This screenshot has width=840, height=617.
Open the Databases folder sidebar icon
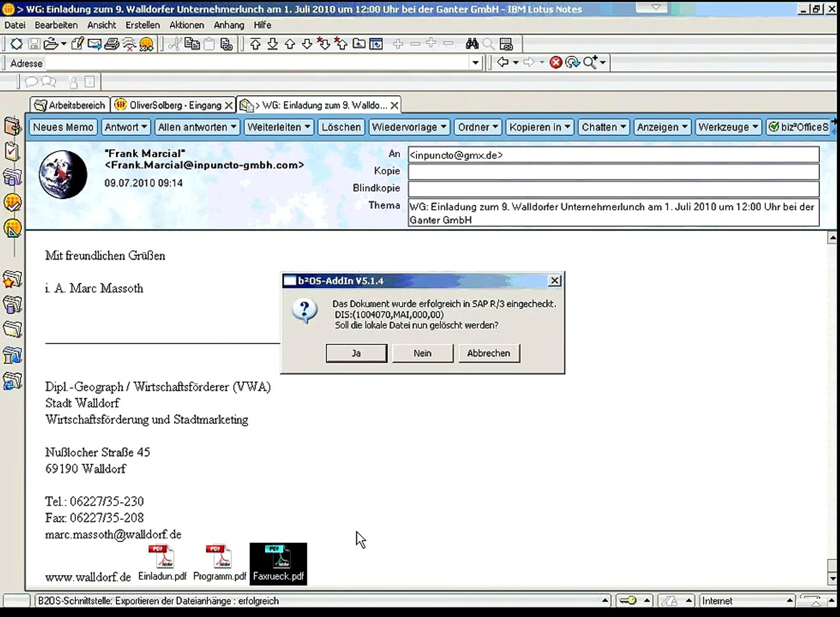[x=12, y=305]
